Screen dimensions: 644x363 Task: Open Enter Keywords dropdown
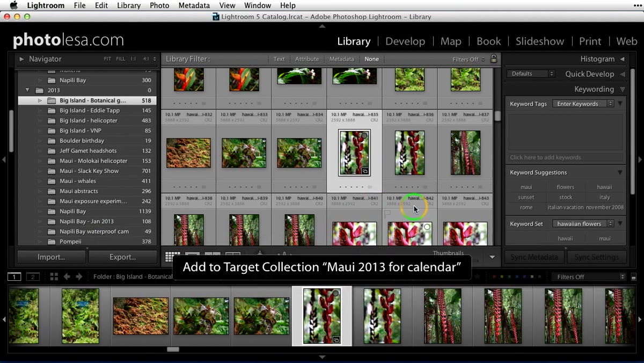[x=583, y=104]
